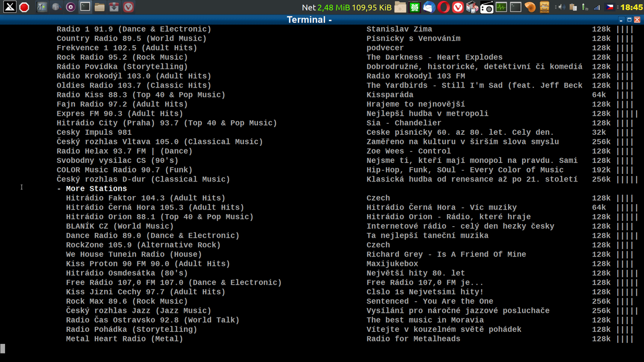Click the Terminal window title bar

309,20
